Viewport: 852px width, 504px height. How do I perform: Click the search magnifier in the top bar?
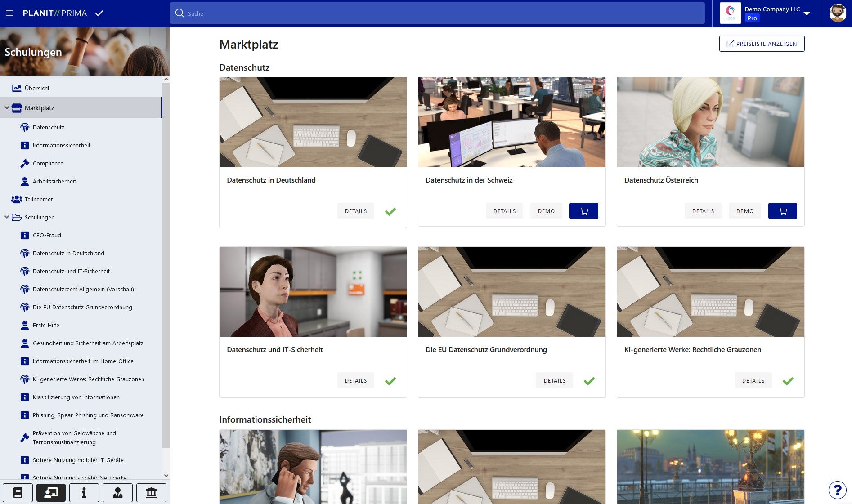[x=179, y=13]
